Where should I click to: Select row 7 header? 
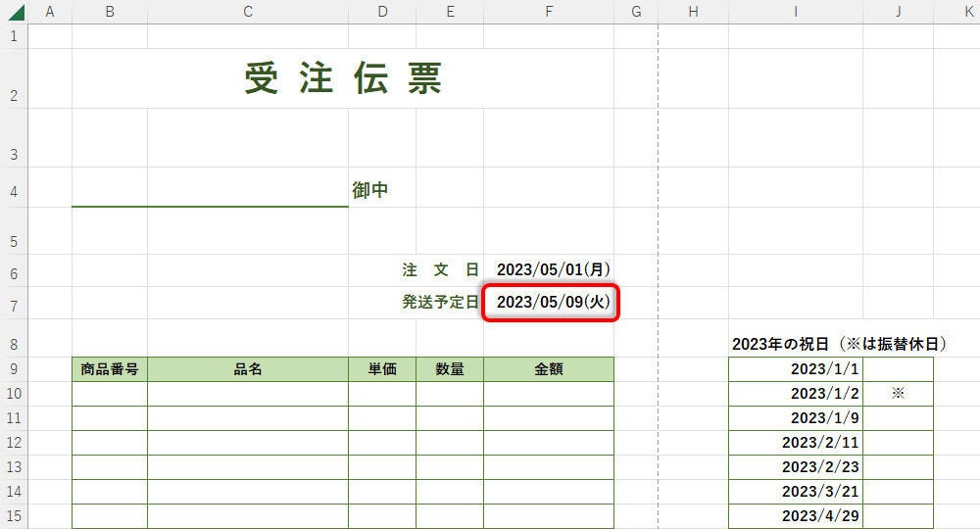click(x=14, y=306)
